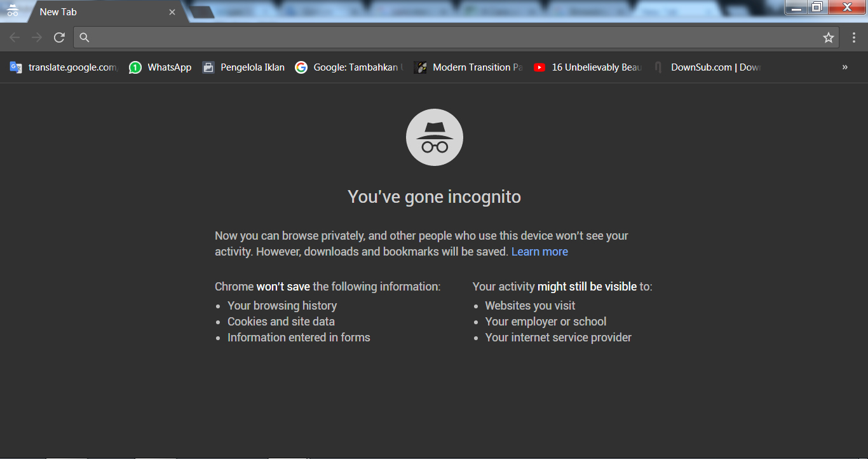Restore down the Chrome window
868x459 pixels.
click(x=817, y=7)
